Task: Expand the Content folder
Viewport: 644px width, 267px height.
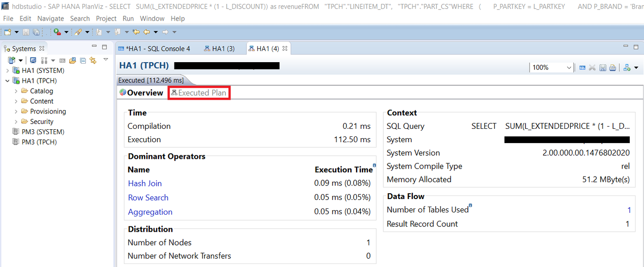Action: (17, 102)
